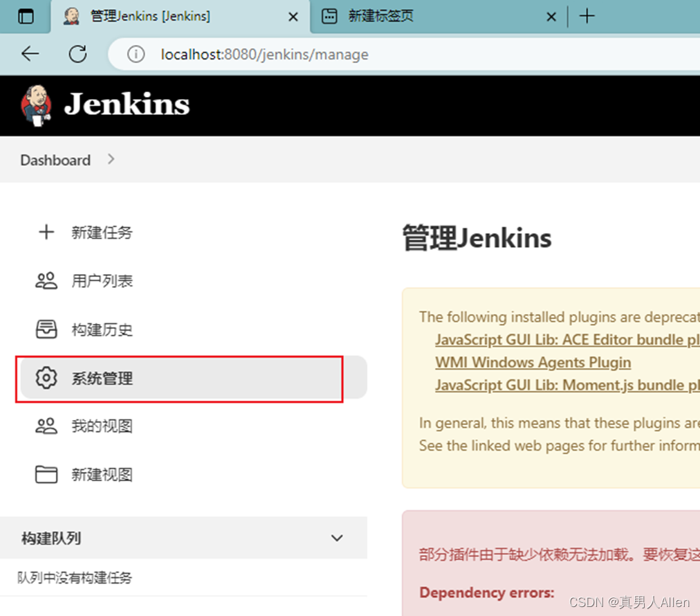
Task: Open the ACE Editor bundle plugin link
Action: [567, 339]
